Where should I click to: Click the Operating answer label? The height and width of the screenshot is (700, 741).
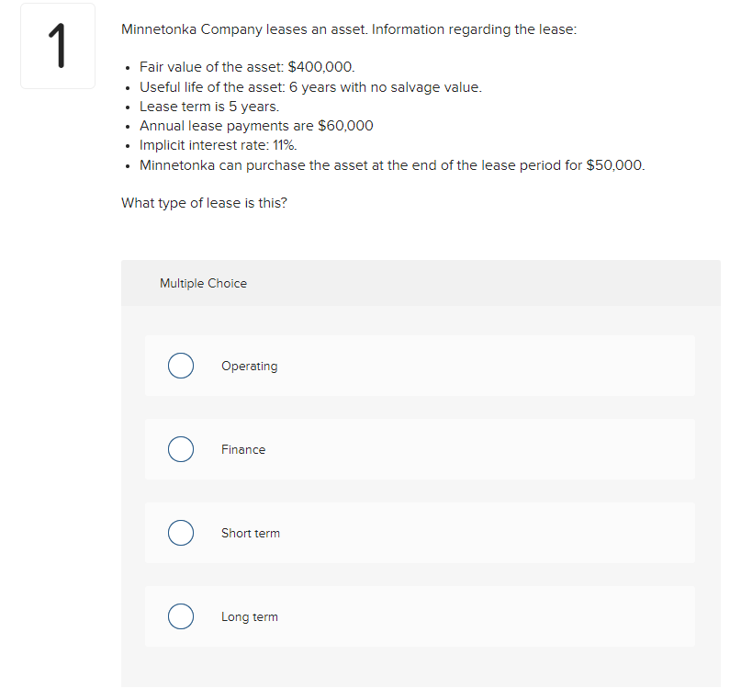[249, 366]
